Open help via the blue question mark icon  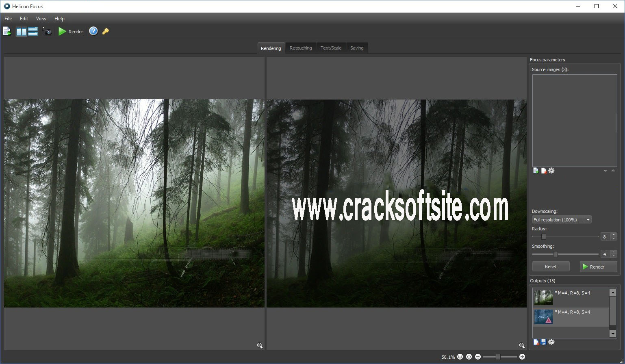point(93,31)
